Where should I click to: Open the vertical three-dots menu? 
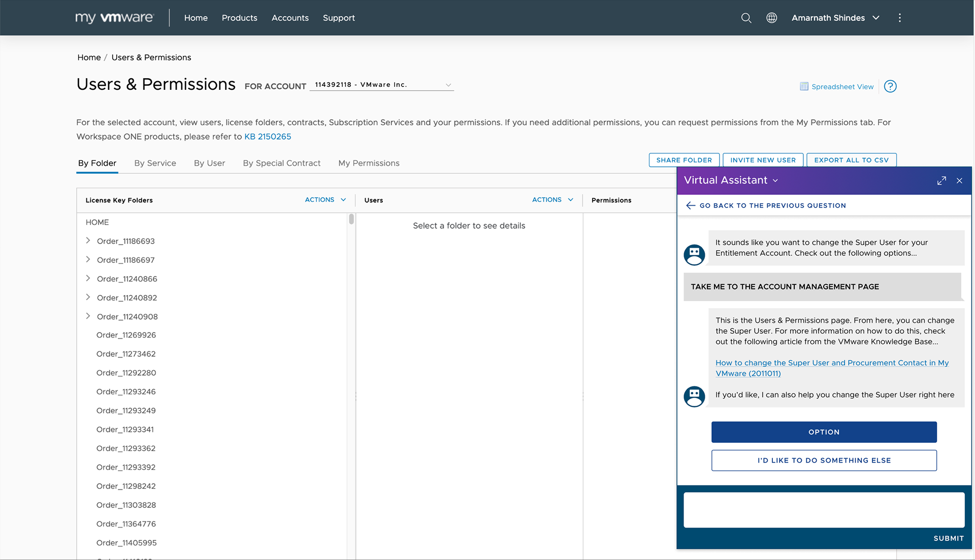click(899, 18)
